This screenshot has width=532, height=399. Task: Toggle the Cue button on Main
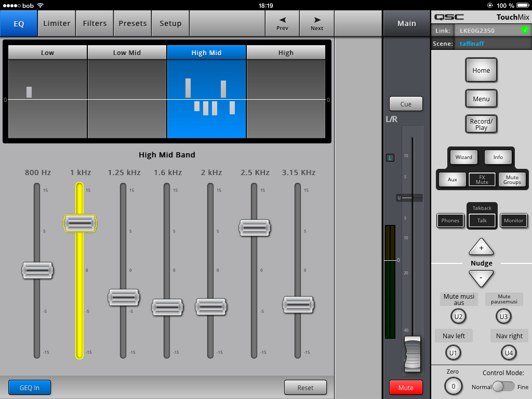tap(406, 104)
